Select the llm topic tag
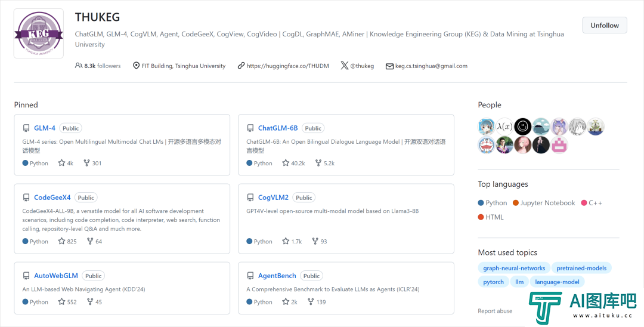Viewport: 644px width, 327px height. point(519,282)
